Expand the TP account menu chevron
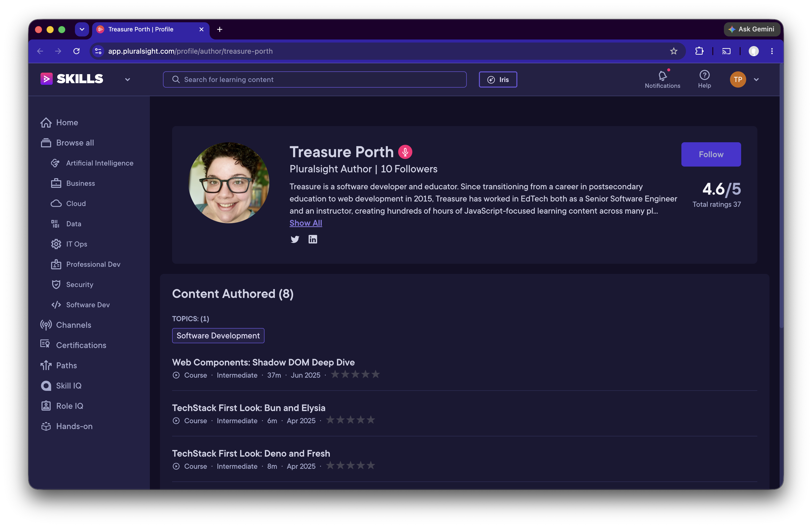 coord(756,79)
